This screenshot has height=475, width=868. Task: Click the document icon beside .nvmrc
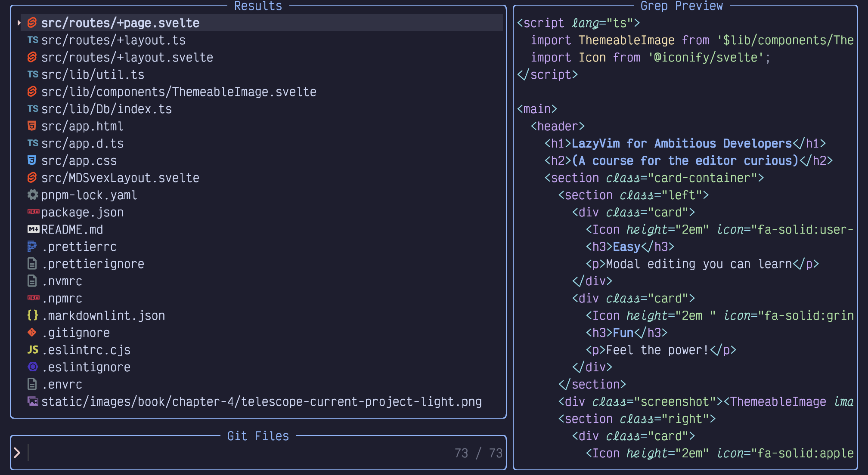pos(32,281)
